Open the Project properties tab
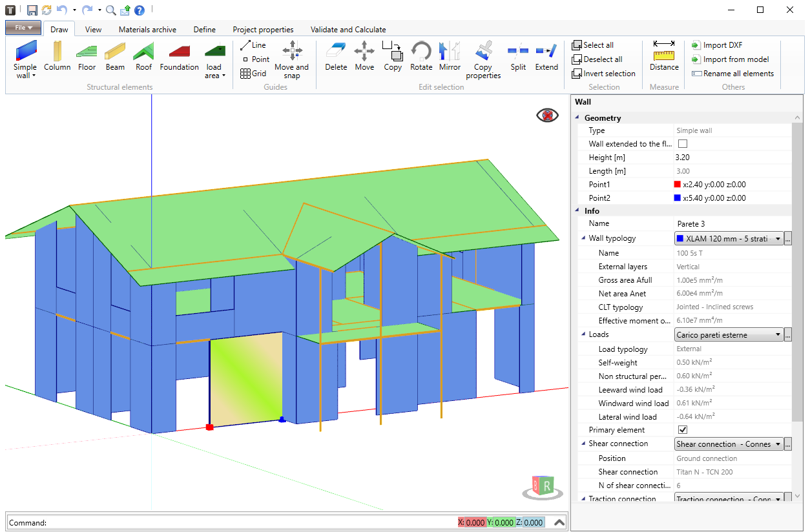Image resolution: width=810 pixels, height=532 pixels. click(263, 30)
